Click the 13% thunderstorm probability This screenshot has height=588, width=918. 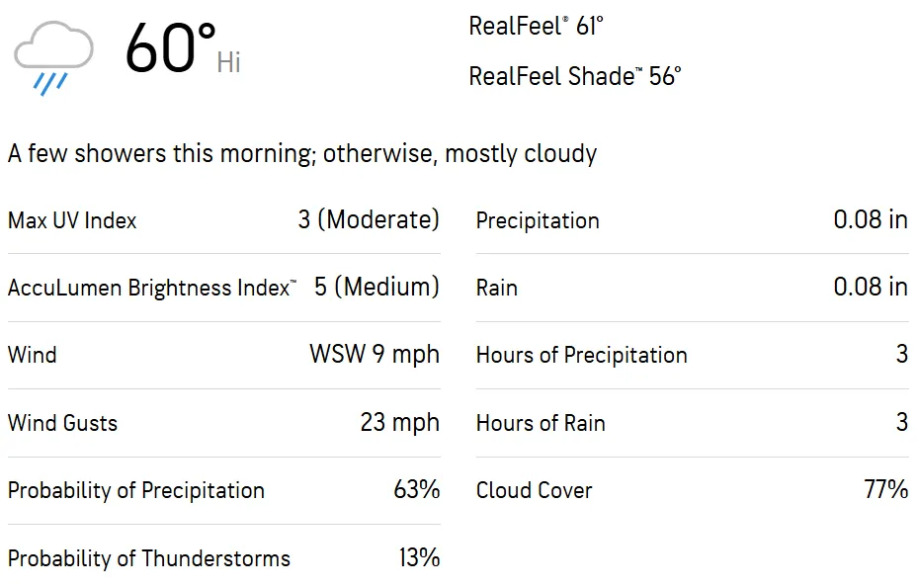419,557
